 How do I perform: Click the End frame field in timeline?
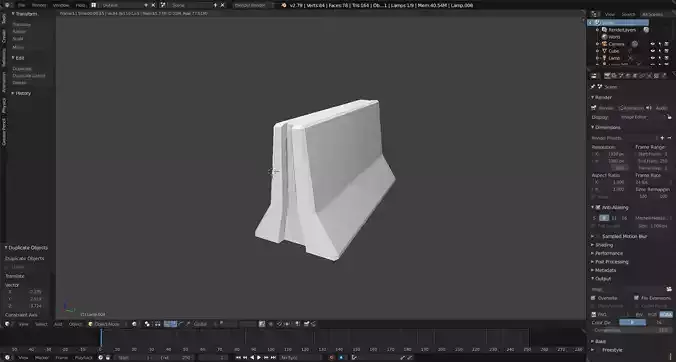tap(175, 357)
